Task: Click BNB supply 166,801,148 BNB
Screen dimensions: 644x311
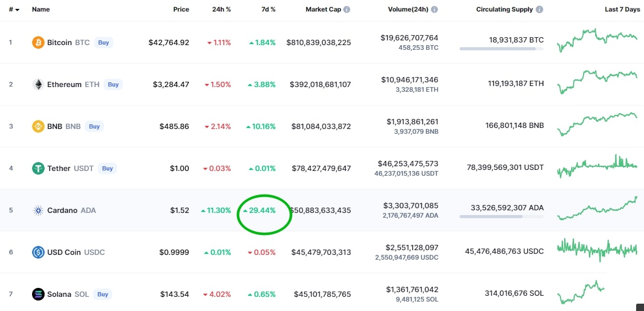Action: 515,125
